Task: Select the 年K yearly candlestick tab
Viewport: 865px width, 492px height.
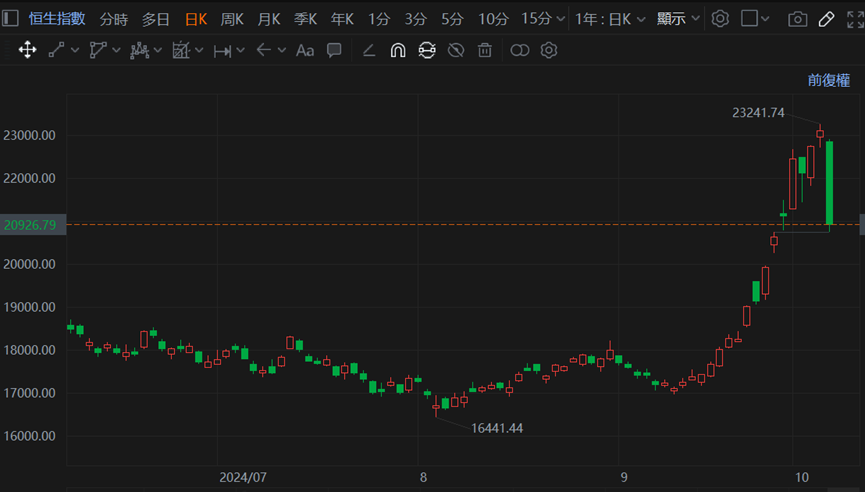Action: [x=342, y=19]
